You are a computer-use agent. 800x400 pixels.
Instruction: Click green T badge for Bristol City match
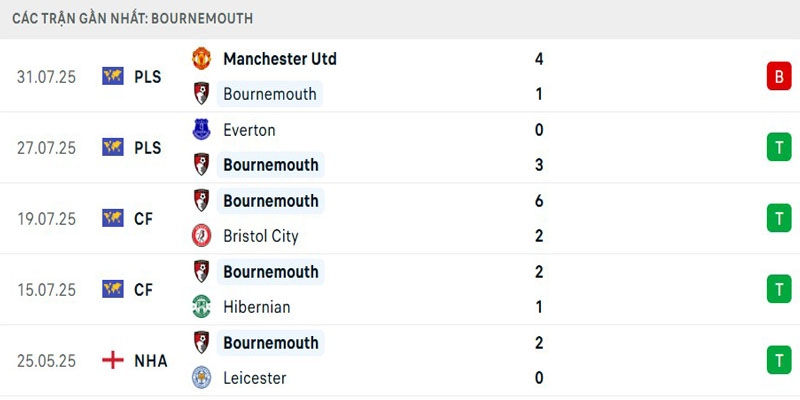(779, 218)
